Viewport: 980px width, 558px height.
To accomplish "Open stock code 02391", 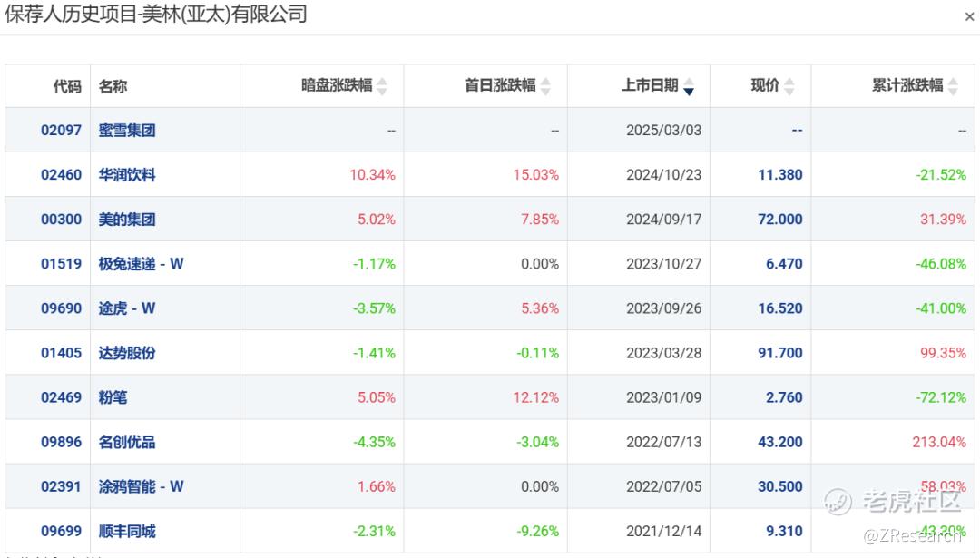I will [x=62, y=486].
